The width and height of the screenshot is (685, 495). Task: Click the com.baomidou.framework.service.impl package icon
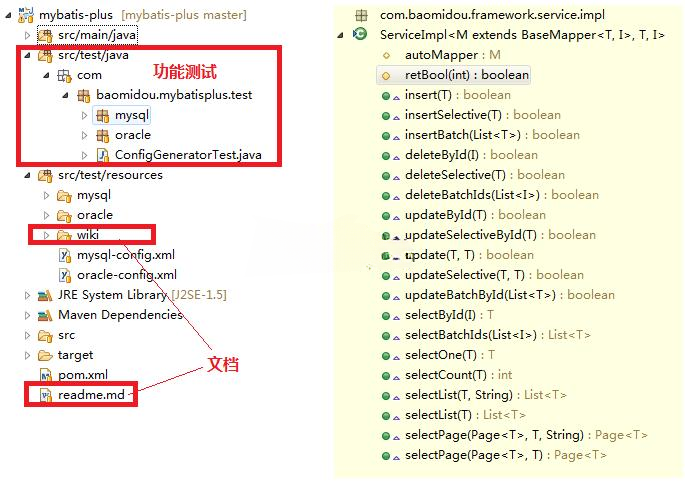coord(361,15)
